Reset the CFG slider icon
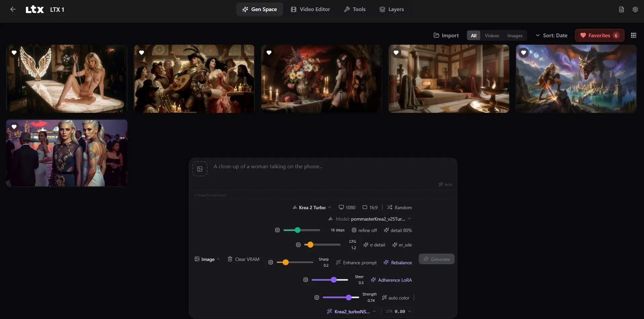The width and height of the screenshot is (644, 319). pos(298,245)
